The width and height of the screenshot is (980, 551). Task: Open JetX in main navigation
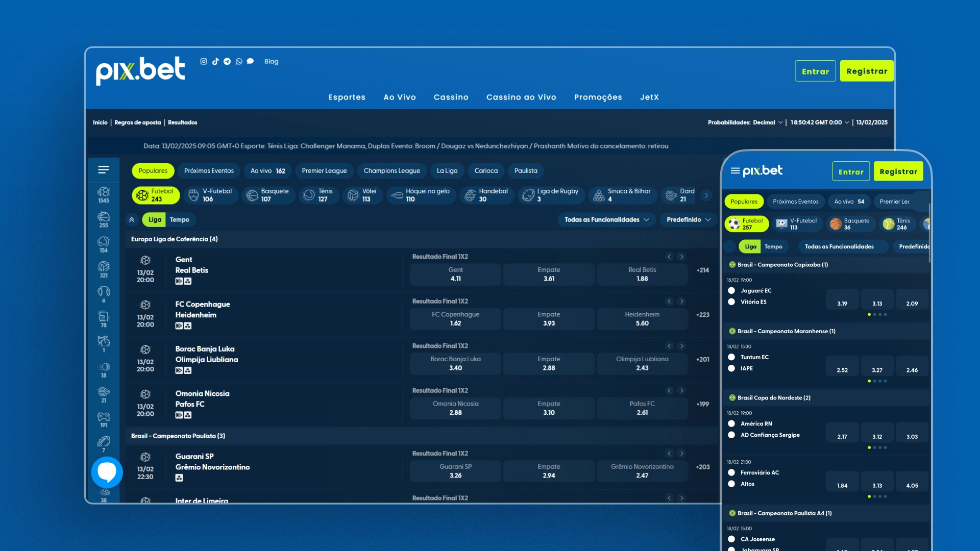pyautogui.click(x=650, y=97)
